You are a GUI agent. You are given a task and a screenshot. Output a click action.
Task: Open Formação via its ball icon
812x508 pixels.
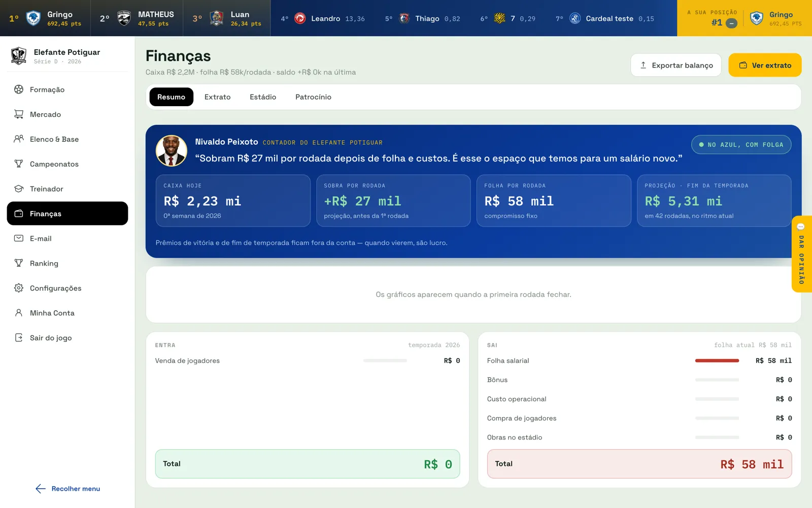(19, 89)
